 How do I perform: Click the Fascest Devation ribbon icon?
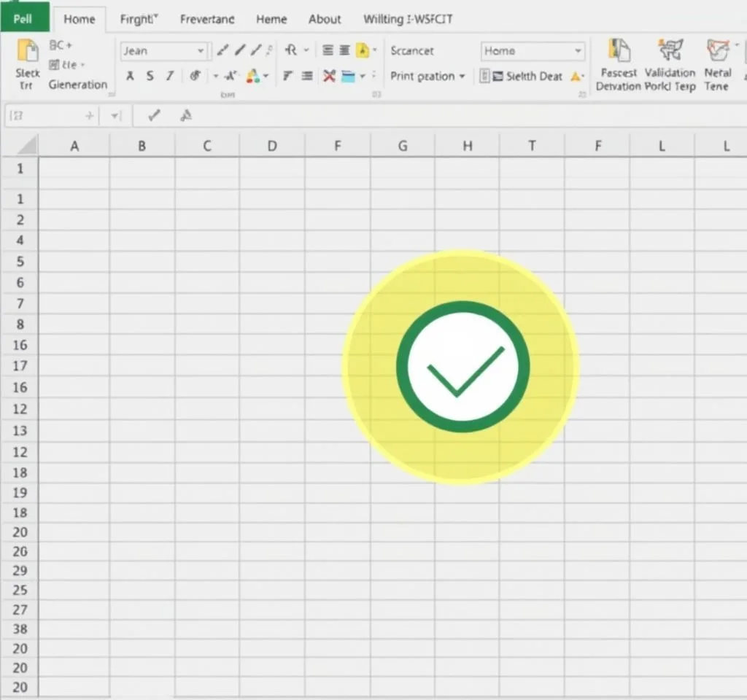(x=619, y=51)
